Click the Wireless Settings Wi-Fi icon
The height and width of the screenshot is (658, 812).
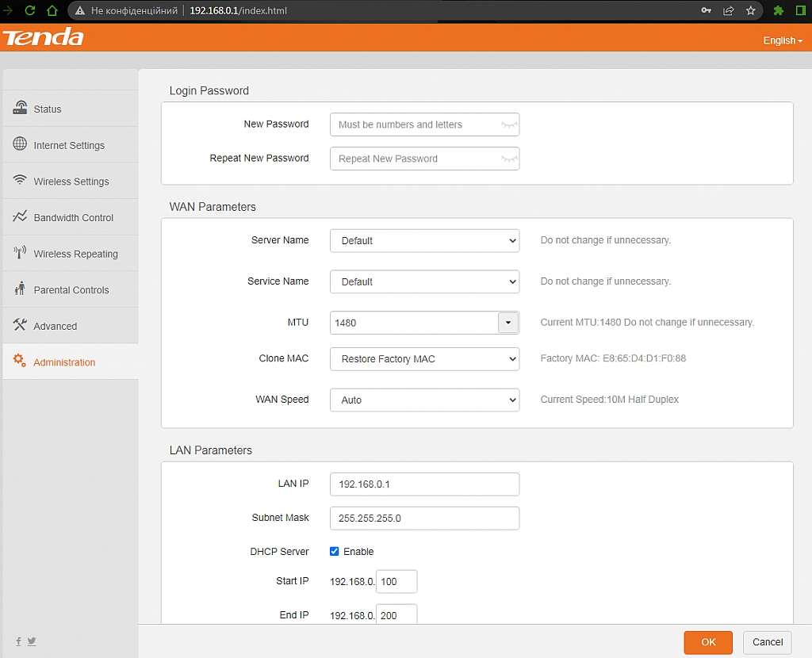click(20, 180)
